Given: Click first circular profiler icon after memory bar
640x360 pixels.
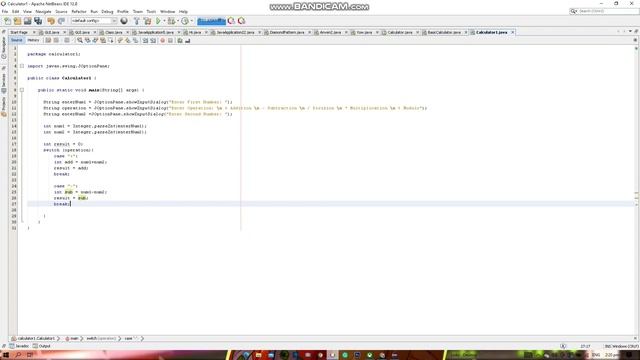Looking at the screenshot, I should point(231,21).
